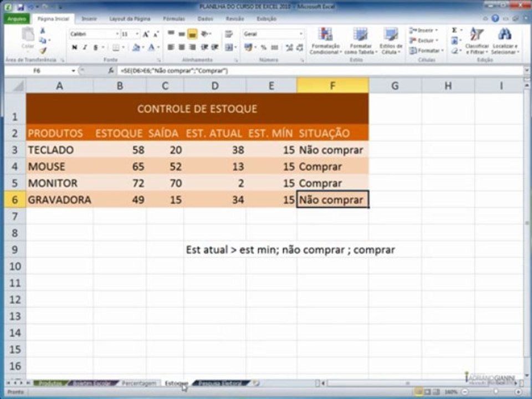532x399 pixels.
Task: Center text horizontally in the cell
Action: pyautogui.click(x=182, y=47)
